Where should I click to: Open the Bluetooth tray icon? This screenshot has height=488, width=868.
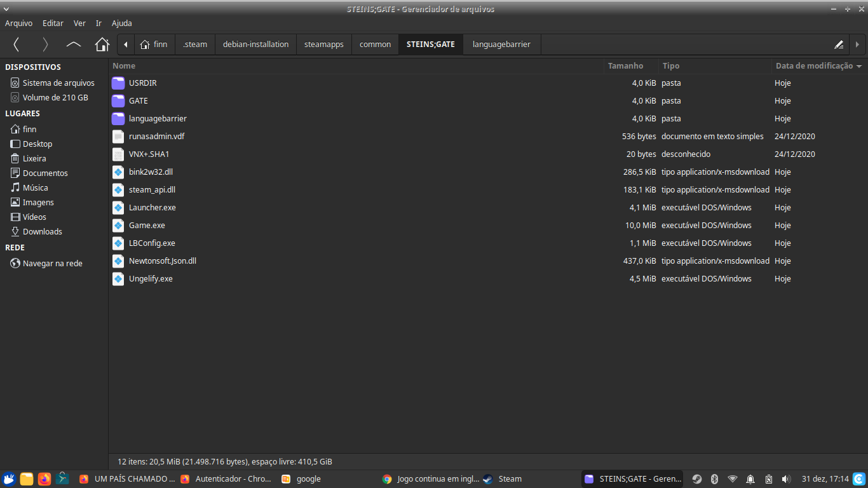[x=714, y=479]
